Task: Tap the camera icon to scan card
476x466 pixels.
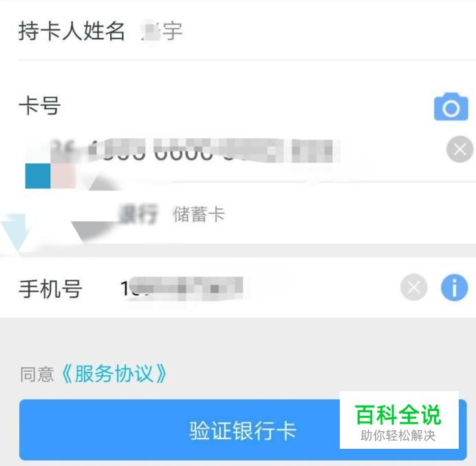Action: pyautogui.click(x=451, y=107)
